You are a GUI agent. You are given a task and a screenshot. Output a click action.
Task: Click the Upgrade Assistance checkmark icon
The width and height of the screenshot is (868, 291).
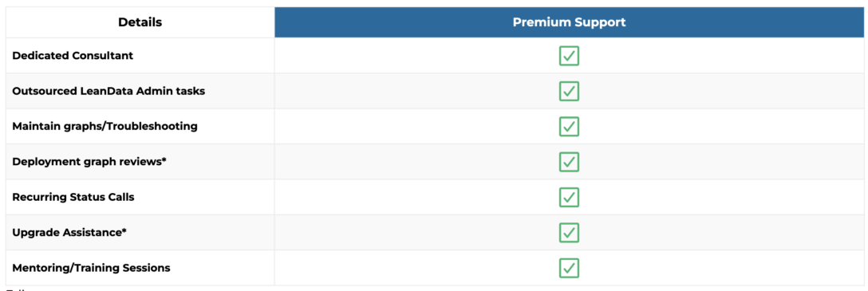coord(569,233)
